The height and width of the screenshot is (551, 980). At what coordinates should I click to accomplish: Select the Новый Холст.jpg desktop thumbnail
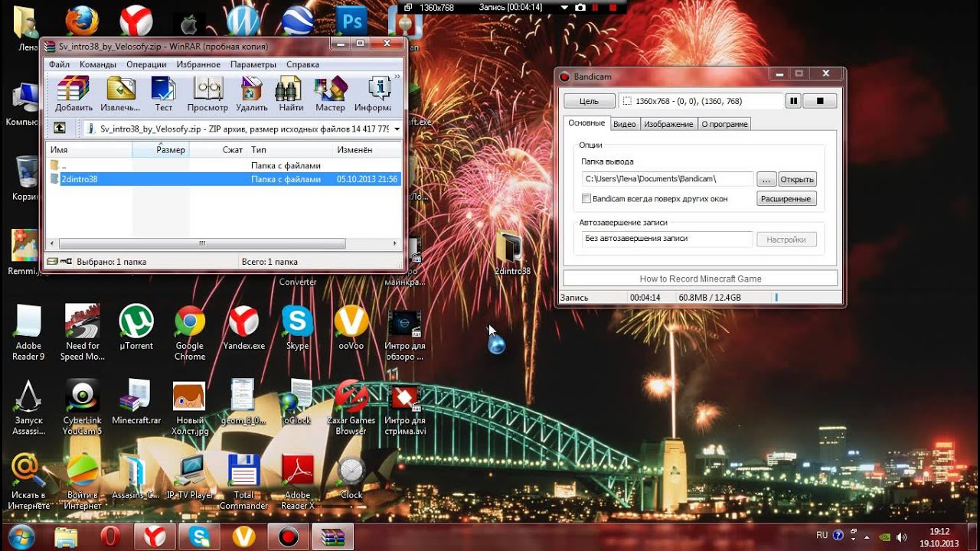click(x=189, y=407)
